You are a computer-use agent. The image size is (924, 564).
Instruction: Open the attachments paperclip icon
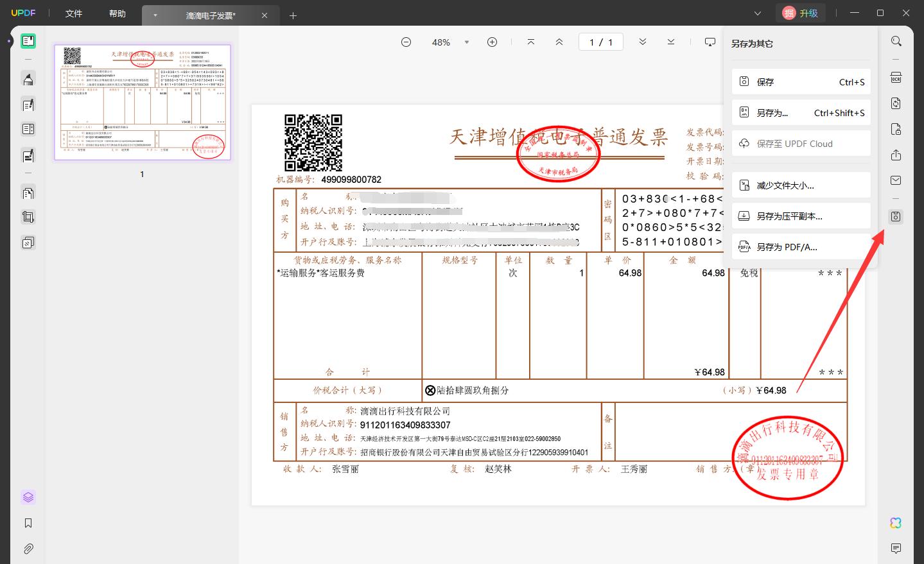point(28,549)
